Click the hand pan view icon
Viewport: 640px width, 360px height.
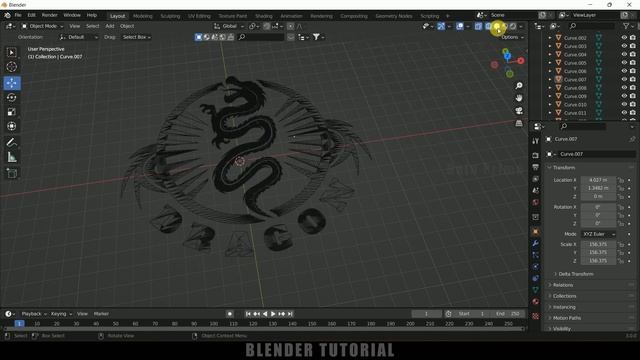519,98
